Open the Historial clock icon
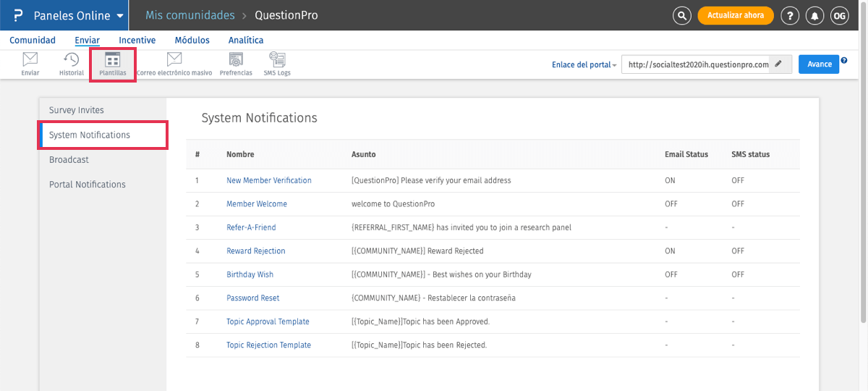The image size is (868, 391). 72,60
